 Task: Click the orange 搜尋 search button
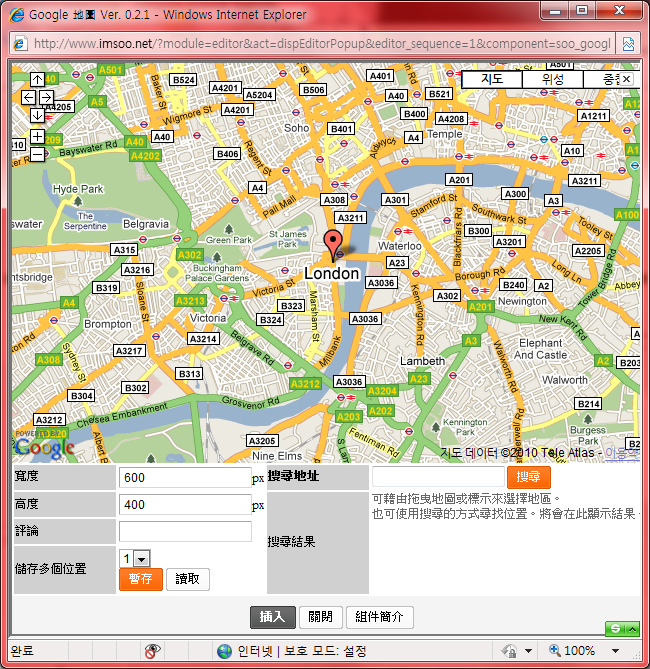(x=529, y=477)
